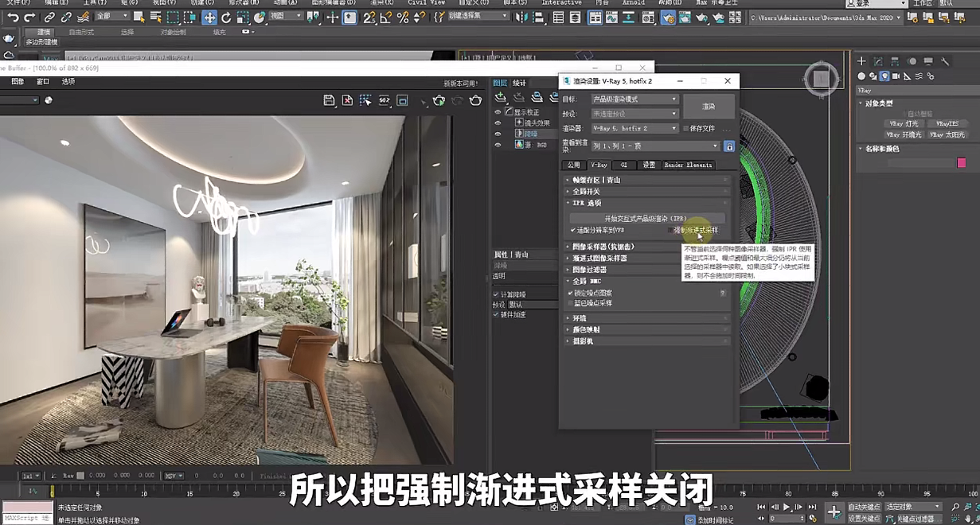
Task: Click the Modify panel tab icon
Action: [878, 61]
